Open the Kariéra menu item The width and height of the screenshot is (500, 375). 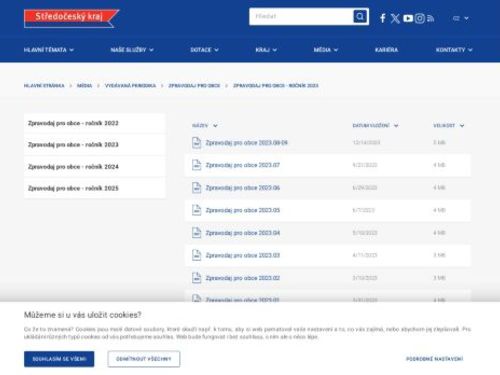[x=386, y=50]
